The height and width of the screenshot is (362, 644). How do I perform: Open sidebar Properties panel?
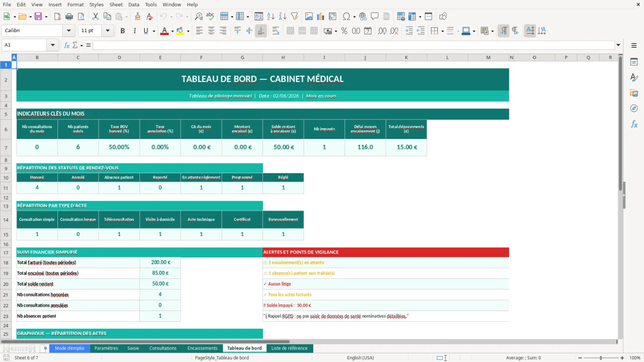coord(634,62)
